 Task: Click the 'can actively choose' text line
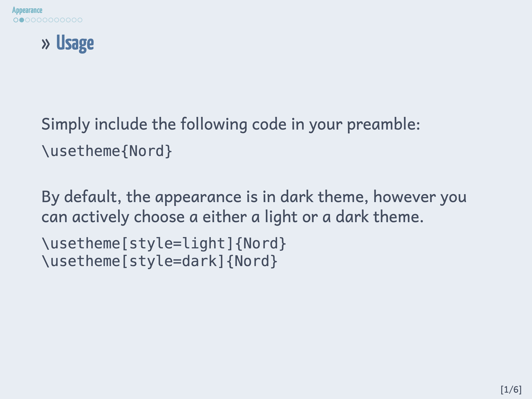232,217
